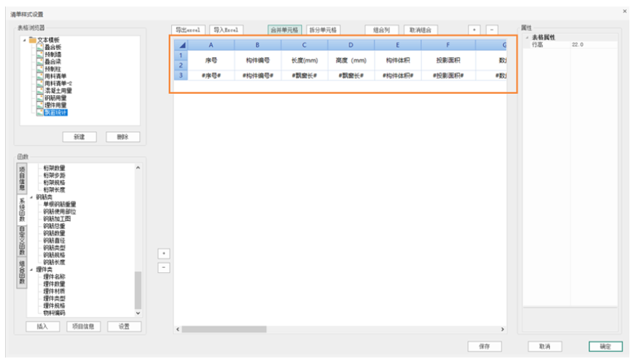Click the minus button left of the grid
The height and width of the screenshot is (364, 633).
(163, 267)
